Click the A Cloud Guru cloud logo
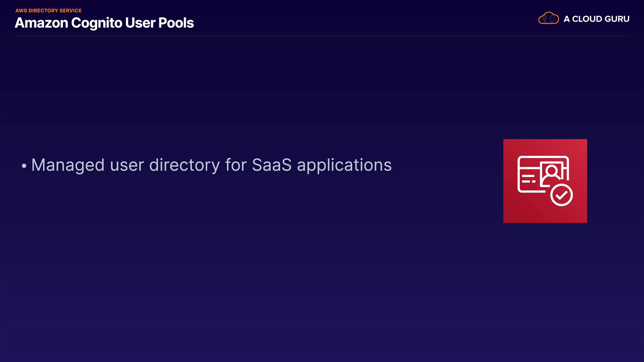The image size is (644, 362). tap(548, 18)
